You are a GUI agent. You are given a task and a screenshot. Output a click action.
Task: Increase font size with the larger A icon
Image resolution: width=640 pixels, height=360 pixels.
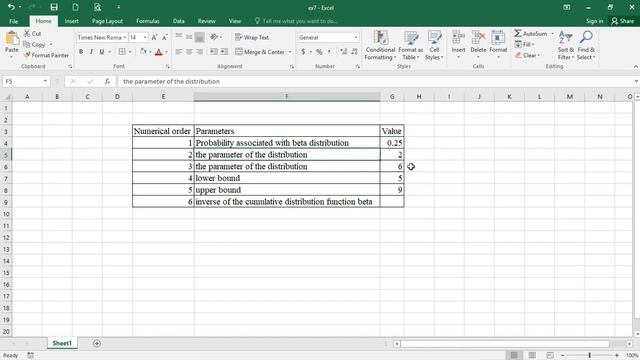(x=154, y=37)
